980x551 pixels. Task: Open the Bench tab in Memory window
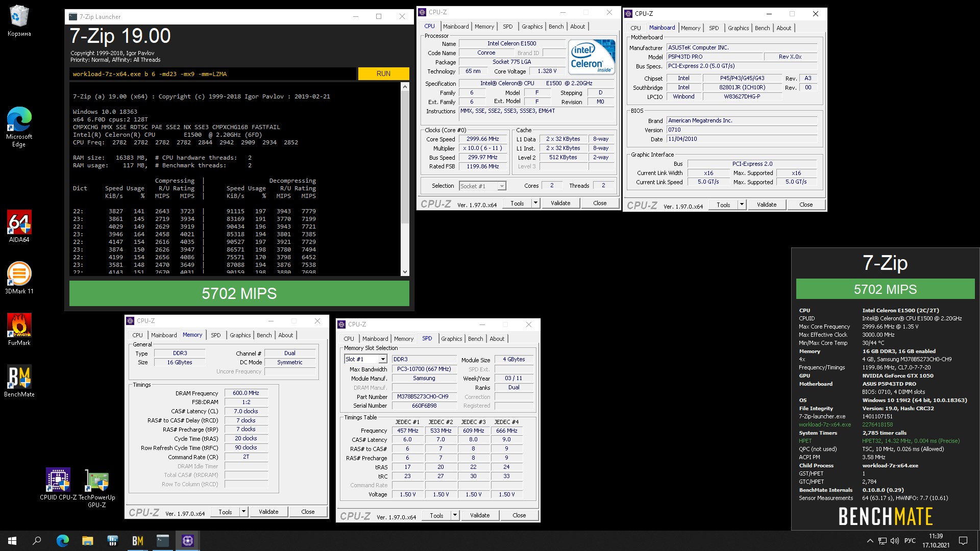[264, 335]
